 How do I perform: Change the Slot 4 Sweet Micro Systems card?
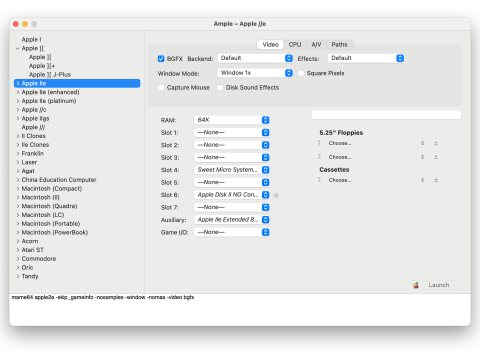(232, 170)
